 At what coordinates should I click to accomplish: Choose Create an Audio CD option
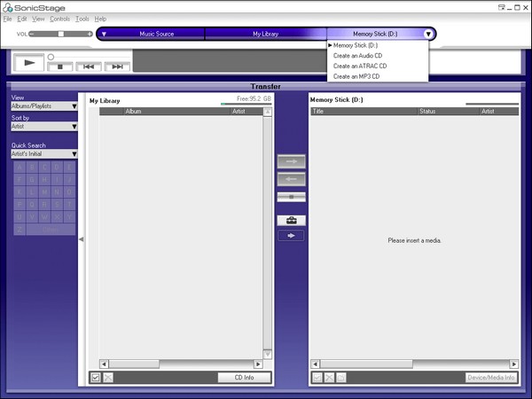pos(378,56)
